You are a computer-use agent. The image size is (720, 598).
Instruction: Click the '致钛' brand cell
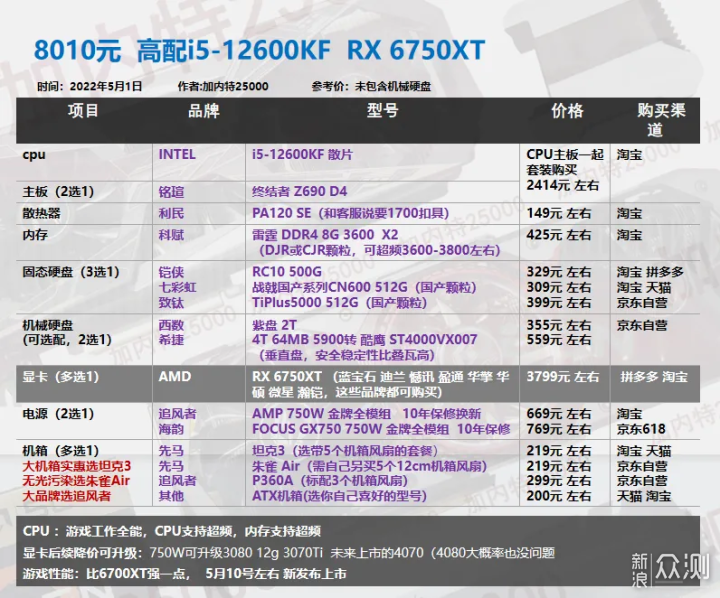coord(171,303)
